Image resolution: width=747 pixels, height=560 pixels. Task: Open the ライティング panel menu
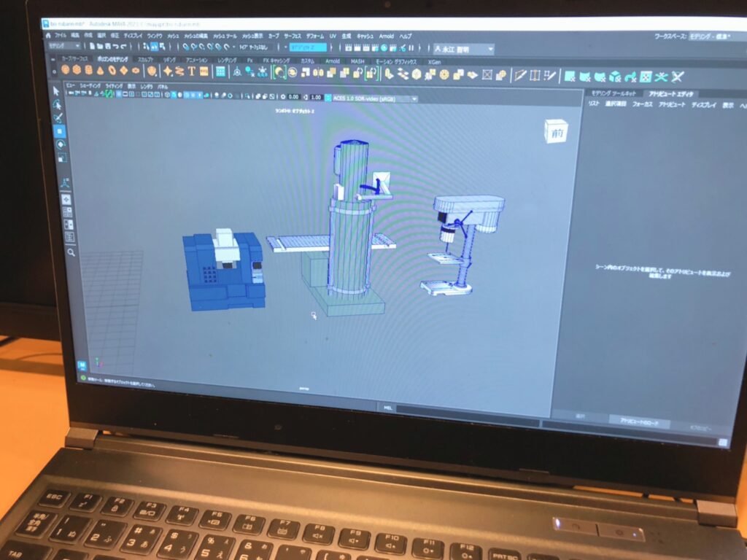coord(114,86)
